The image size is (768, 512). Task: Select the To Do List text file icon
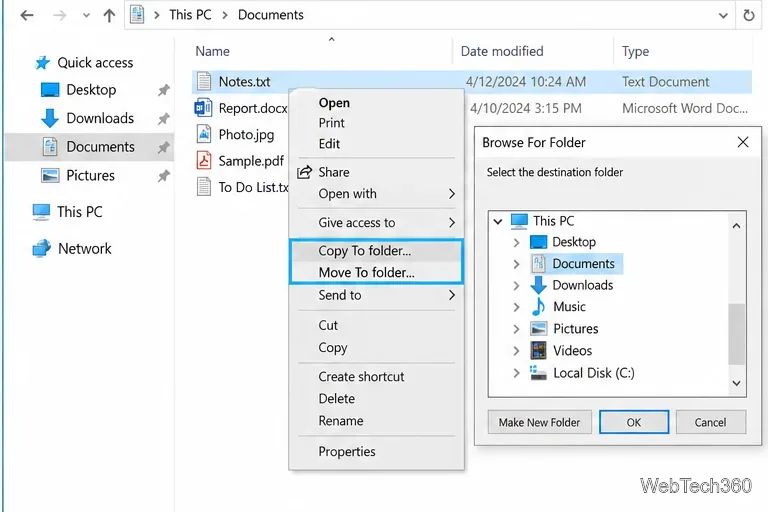(x=204, y=187)
